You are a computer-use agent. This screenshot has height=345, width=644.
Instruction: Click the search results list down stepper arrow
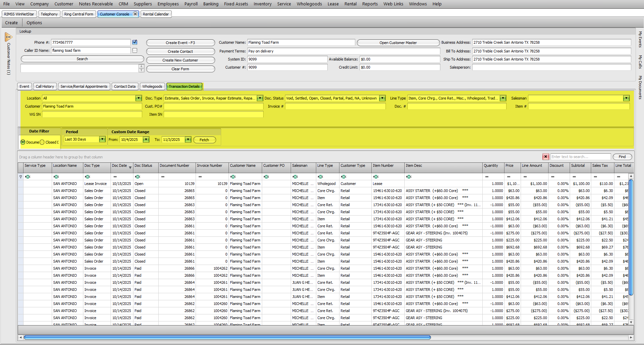pyautogui.click(x=142, y=70)
